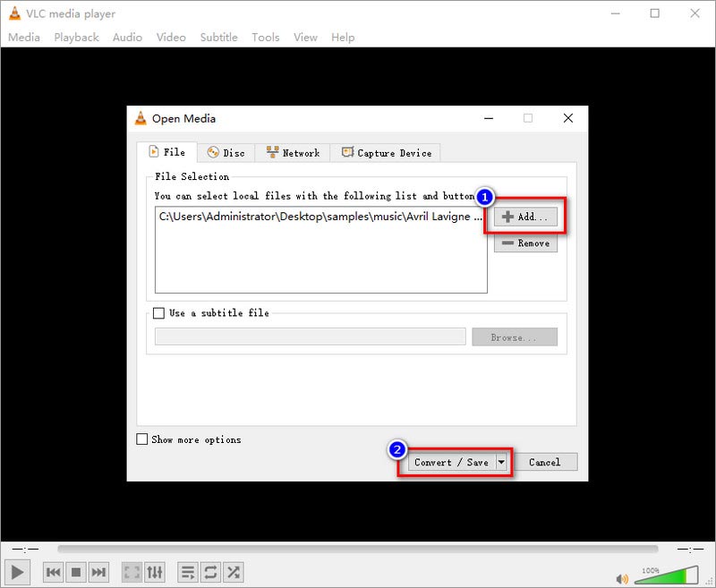Stop playback with the stop button
Screen dimensions: 716x588
(76, 572)
